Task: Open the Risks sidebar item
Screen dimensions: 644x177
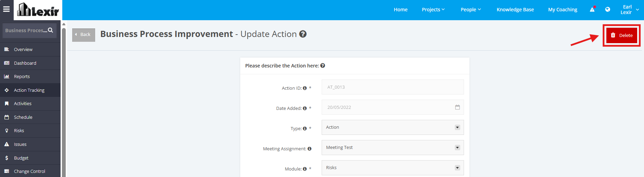Action: coord(30,130)
